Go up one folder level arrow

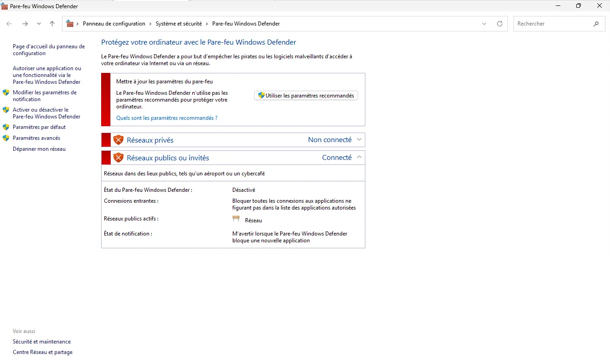click(x=52, y=24)
